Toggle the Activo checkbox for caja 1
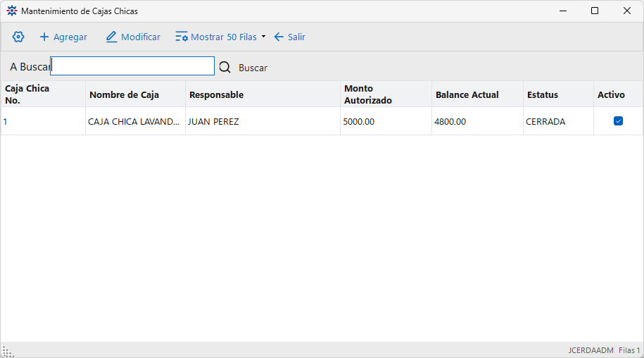Screen dimensions: 644x358 click(x=618, y=121)
